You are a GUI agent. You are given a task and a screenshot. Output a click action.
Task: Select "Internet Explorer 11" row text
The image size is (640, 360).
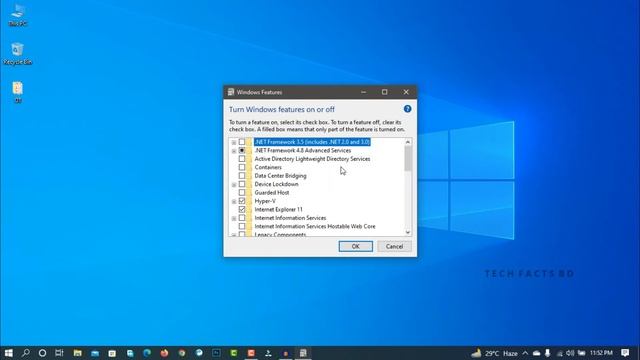(278, 209)
